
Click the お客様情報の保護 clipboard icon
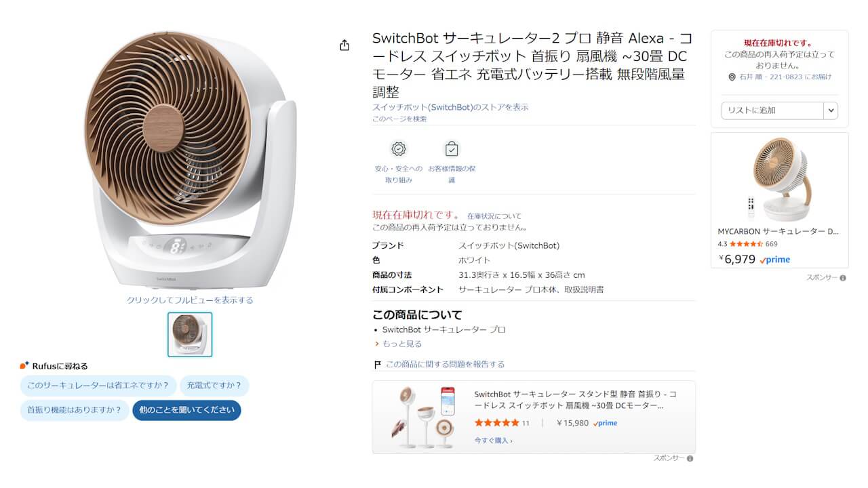[x=453, y=148]
